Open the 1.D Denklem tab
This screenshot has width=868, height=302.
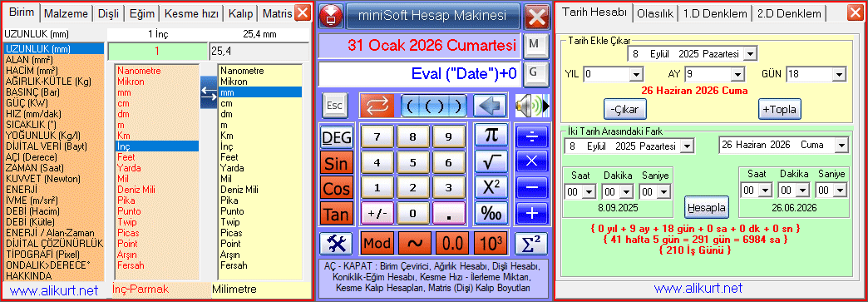tap(715, 13)
